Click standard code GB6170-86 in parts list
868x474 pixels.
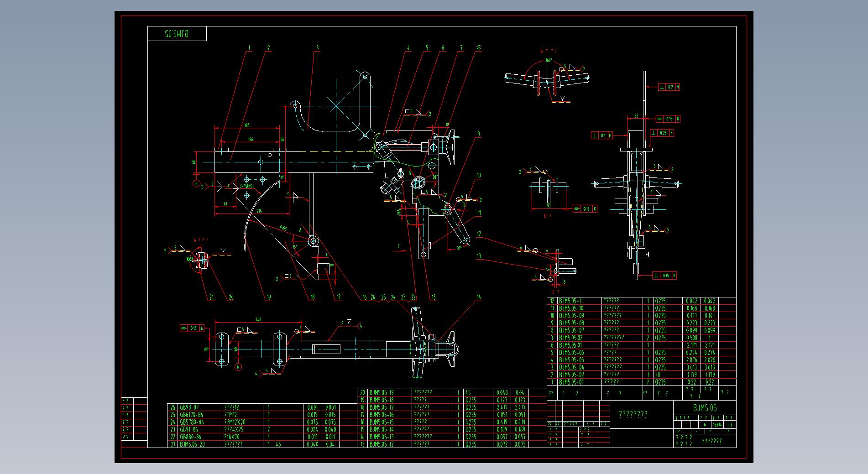[x=191, y=415]
